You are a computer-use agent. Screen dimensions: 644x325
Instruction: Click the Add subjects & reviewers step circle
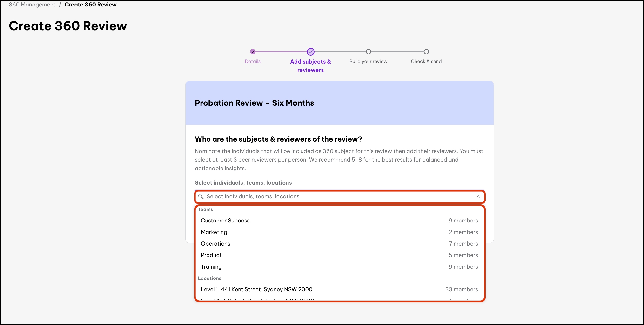coord(310,52)
